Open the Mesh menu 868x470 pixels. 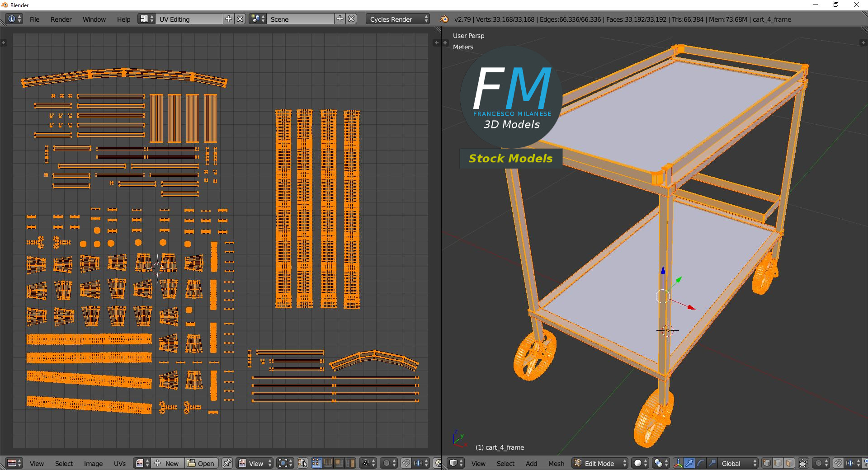pos(556,463)
